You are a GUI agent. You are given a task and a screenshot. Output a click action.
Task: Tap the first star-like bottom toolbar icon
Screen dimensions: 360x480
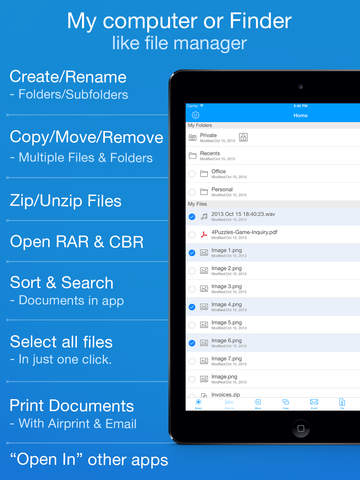(198, 403)
